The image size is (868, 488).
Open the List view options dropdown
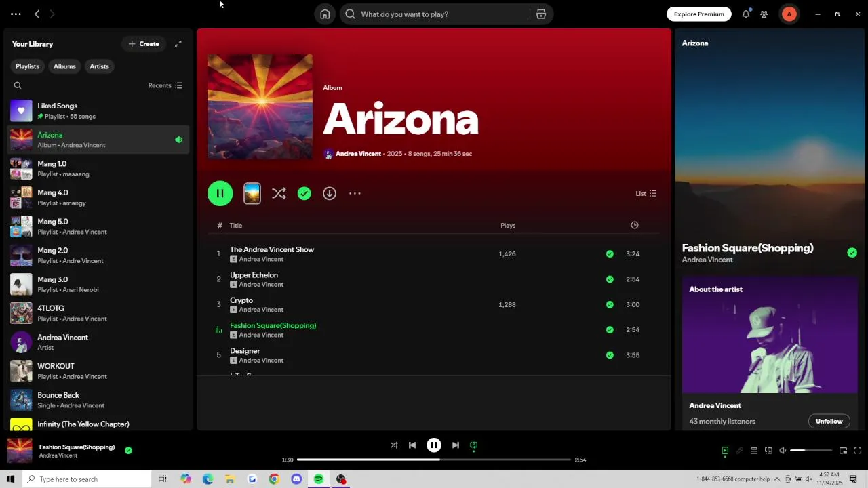click(646, 194)
